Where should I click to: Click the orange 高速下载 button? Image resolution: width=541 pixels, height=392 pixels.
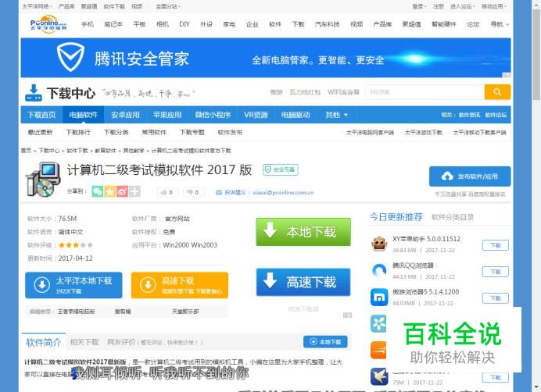[x=179, y=285]
